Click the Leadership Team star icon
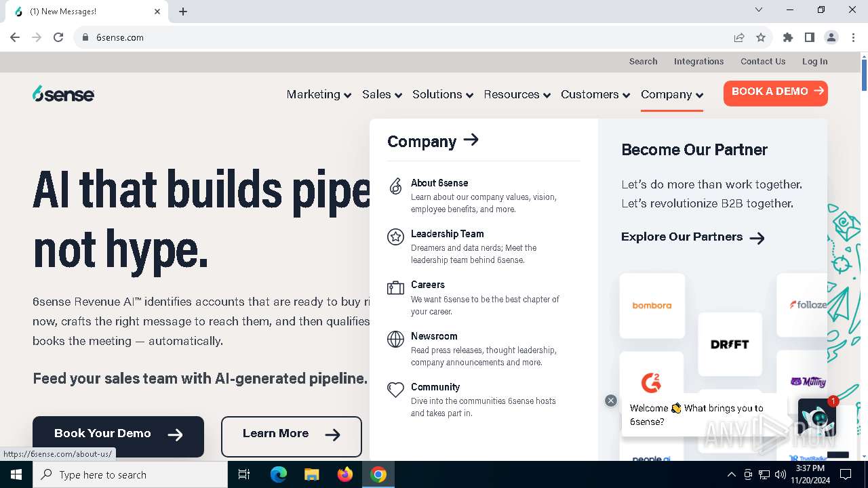868x488 pixels. click(x=395, y=237)
